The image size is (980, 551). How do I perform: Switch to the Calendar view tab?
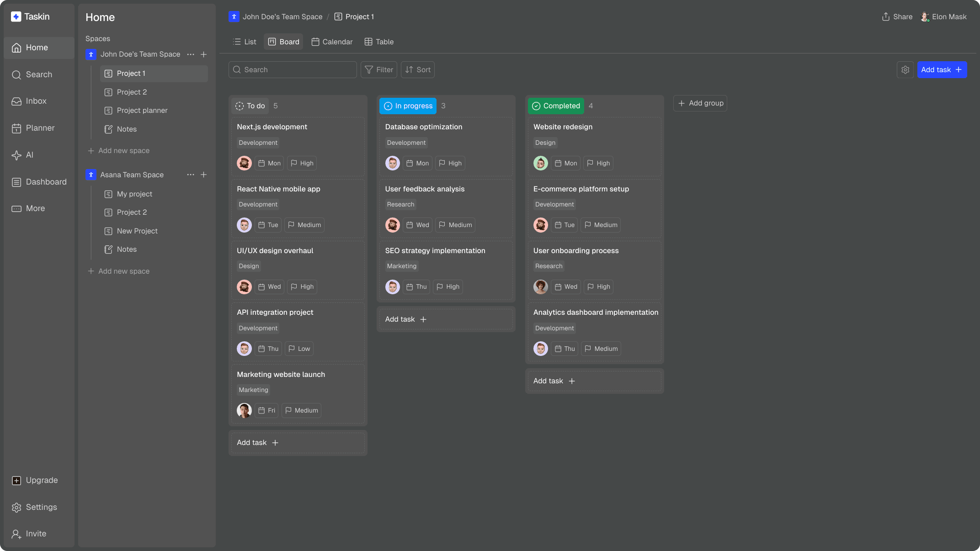[332, 42]
